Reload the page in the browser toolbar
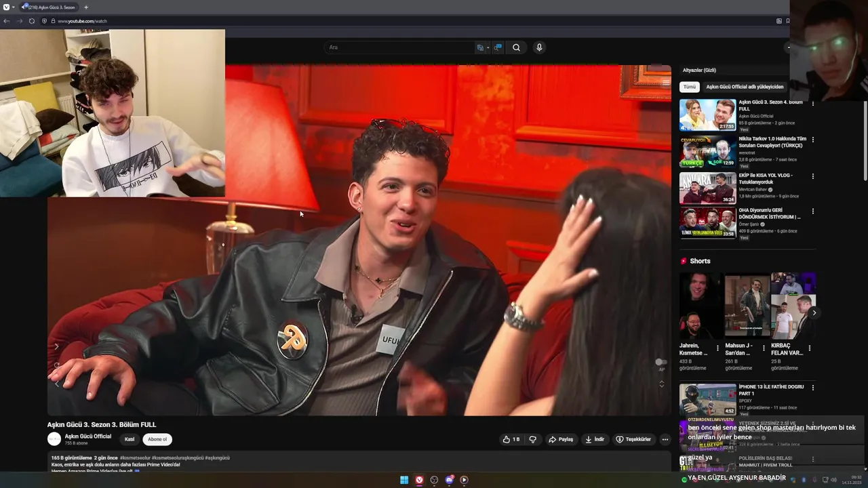868x488 pixels. 31,21
